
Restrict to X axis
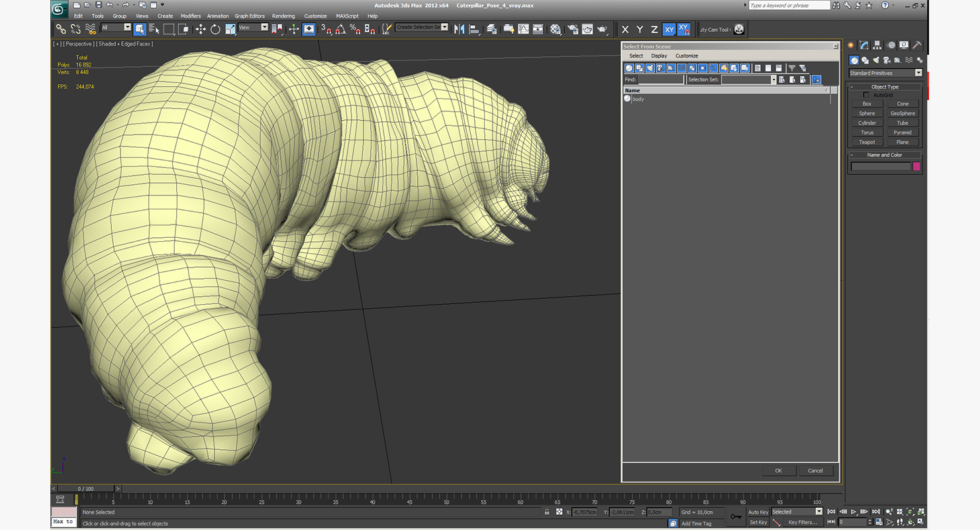point(625,29)
